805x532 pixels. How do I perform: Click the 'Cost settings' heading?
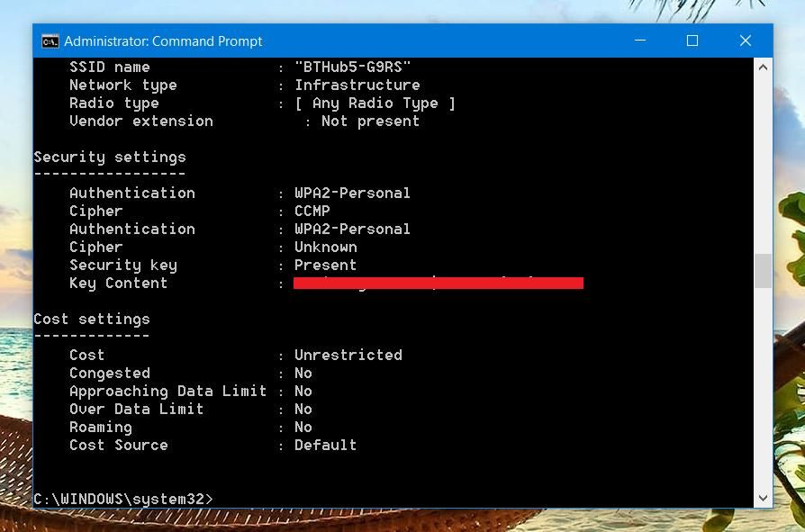(92, 319)
